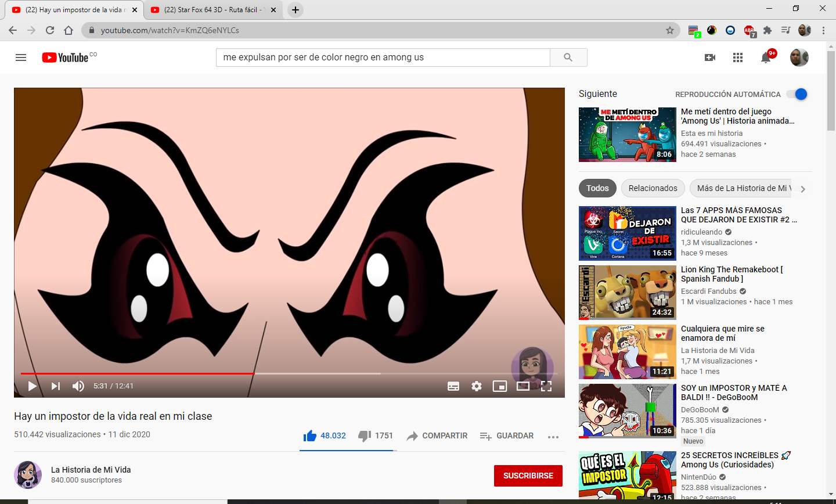Image resolution: width=836 pixels, height=504 pixels.
Task: Toggle subtitles captions button
Action: pyautogui.click(x=453, y=386)
